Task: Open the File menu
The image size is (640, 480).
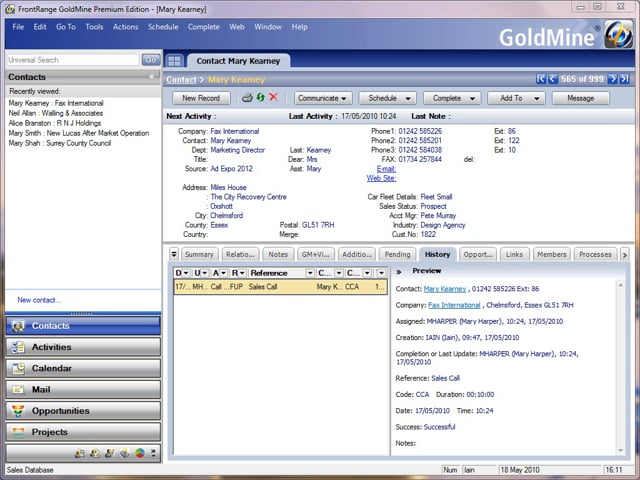Action: point(18,27)
